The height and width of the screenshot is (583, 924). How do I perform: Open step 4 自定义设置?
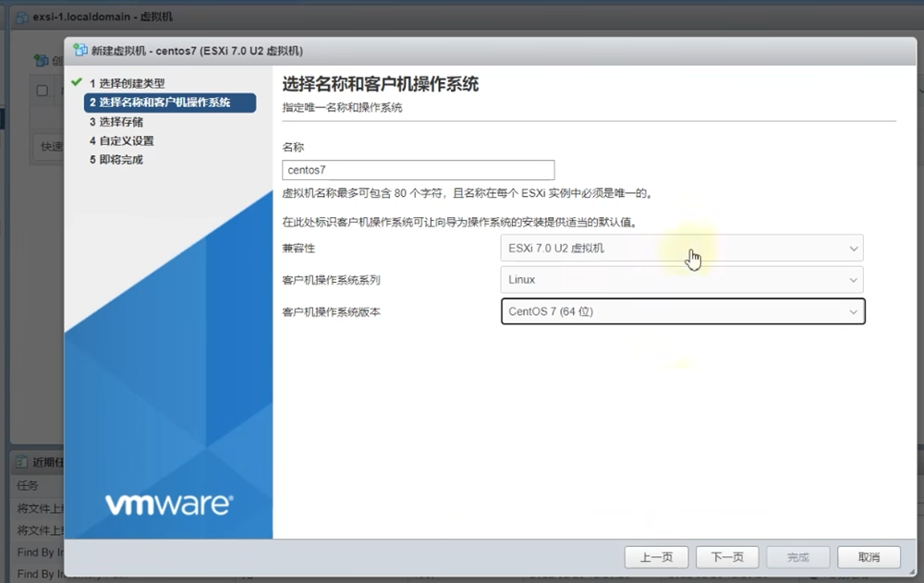pyautogui.click(x=121, y=140)
